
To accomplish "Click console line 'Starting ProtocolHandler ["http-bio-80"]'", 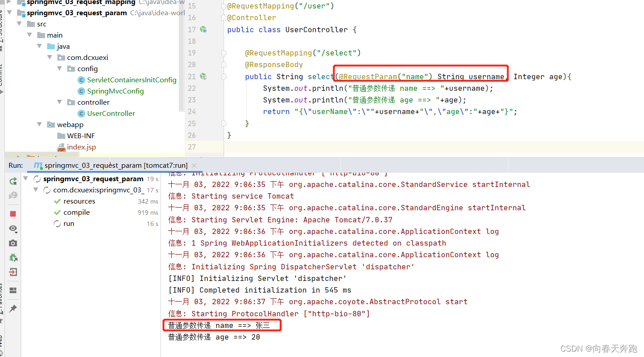I will pyautogui.click(x=269, y=314).
